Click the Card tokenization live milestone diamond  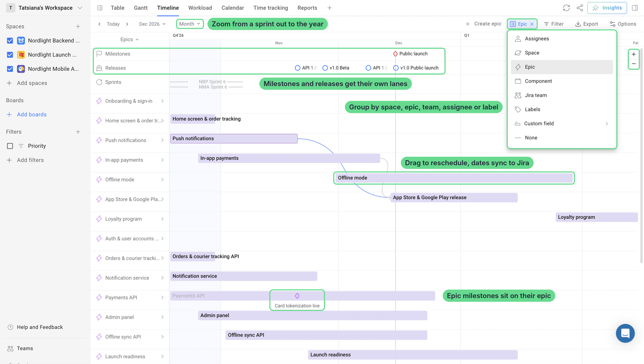[x=297, y=296]
